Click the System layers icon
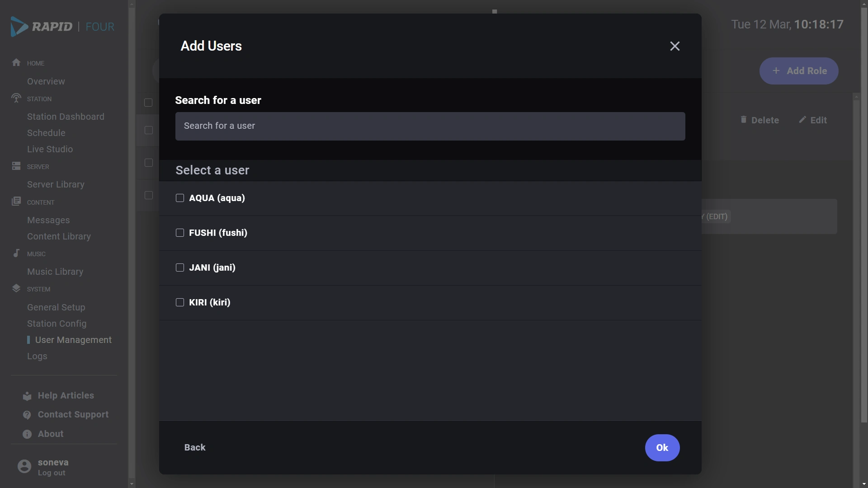Screen dimensions: 868x488 [x=16, y=288]
